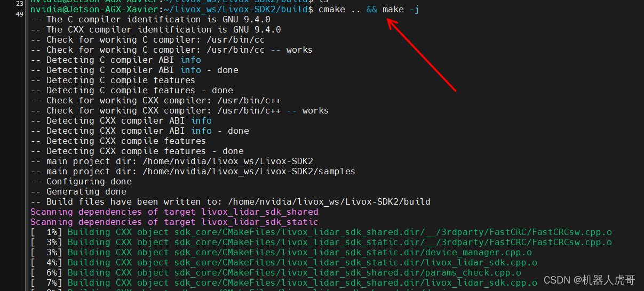Click the 'Generating done' line

78,192
